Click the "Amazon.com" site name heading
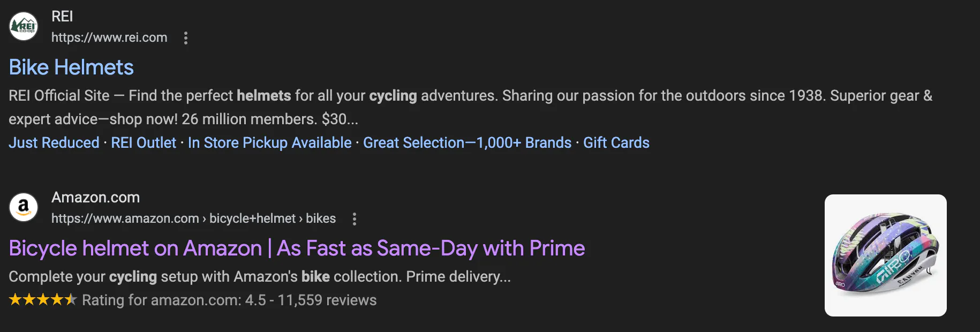This screenshot has width=980, height=332. (95, 198)
